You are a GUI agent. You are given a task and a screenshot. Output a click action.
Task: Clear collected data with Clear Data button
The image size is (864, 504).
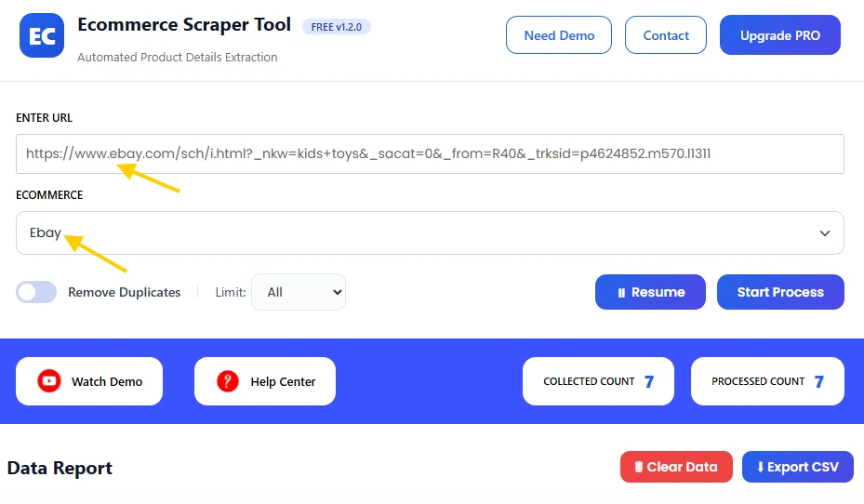(676, 467)
